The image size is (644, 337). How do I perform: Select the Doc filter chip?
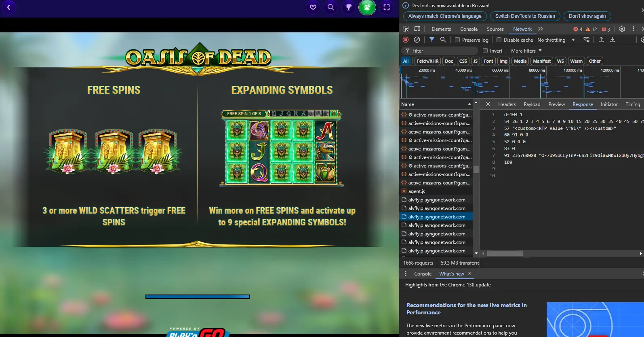(x=449, y=61)
